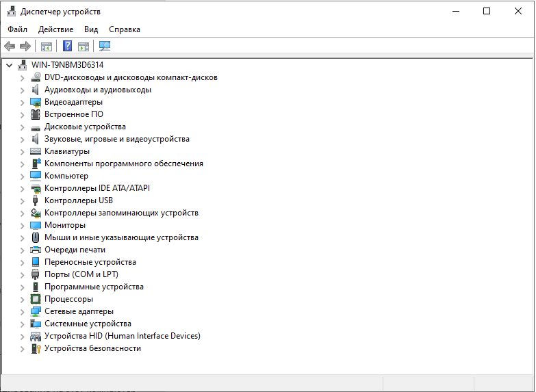This screenshot has height=392, width=536.
Task: Expand the Сетевые адаптеры arrow
Action: coord(22,311)
